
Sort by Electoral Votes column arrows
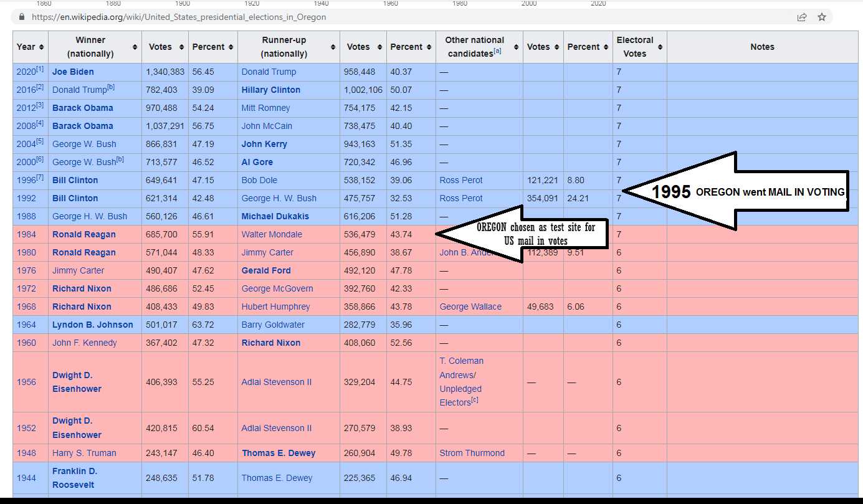660,47
